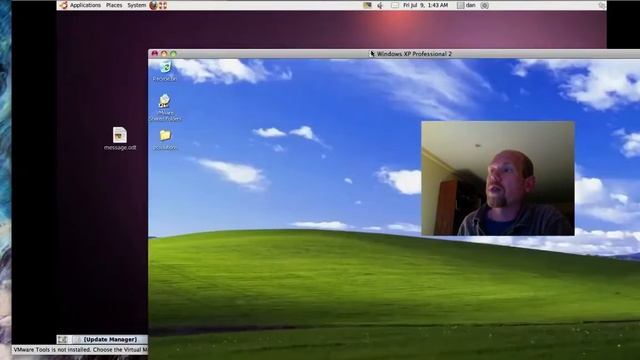
Task: Close the Windows XP Professional 2 window
Action: tap(154, 53)
